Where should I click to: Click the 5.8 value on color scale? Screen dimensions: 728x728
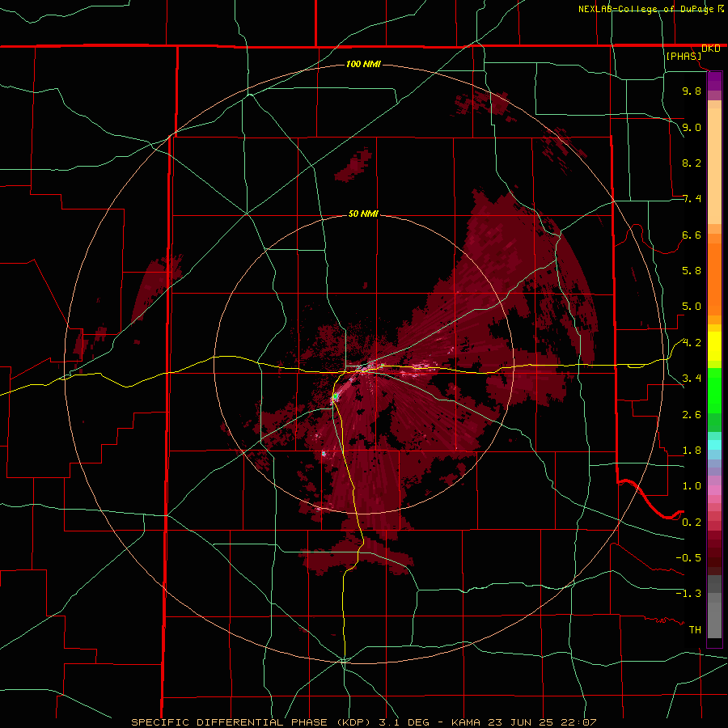(692, 271)
